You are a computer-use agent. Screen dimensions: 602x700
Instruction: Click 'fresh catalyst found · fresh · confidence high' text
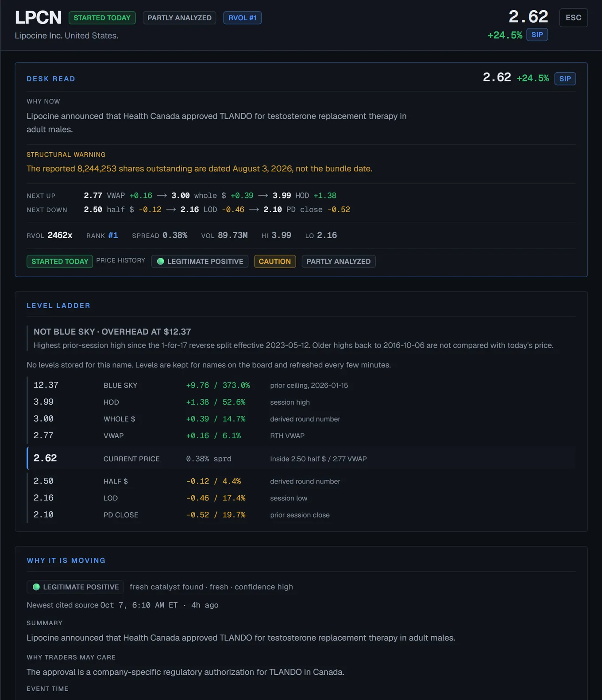click(x=211, y=587)
